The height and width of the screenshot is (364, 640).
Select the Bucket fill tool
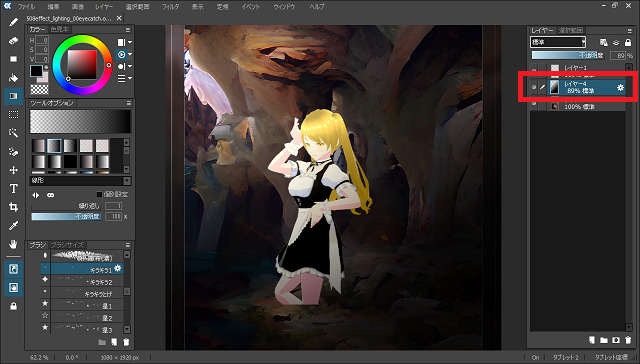[x=13, y=78]
